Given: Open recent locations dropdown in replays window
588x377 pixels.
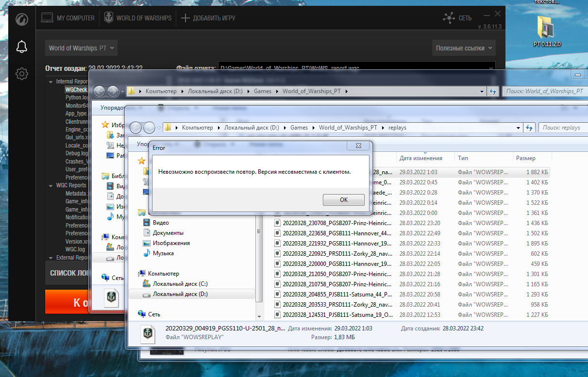Looking at the screenshot, I should (x=158, y=128).
